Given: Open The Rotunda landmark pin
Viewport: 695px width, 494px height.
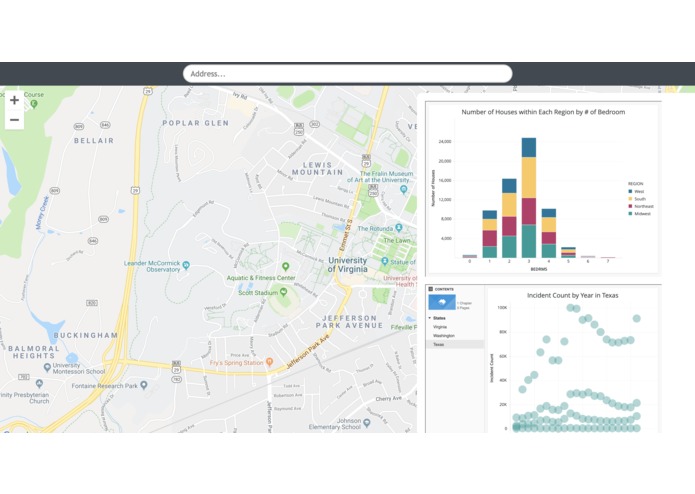Looking at the screenshot, I should click(398, 228).
